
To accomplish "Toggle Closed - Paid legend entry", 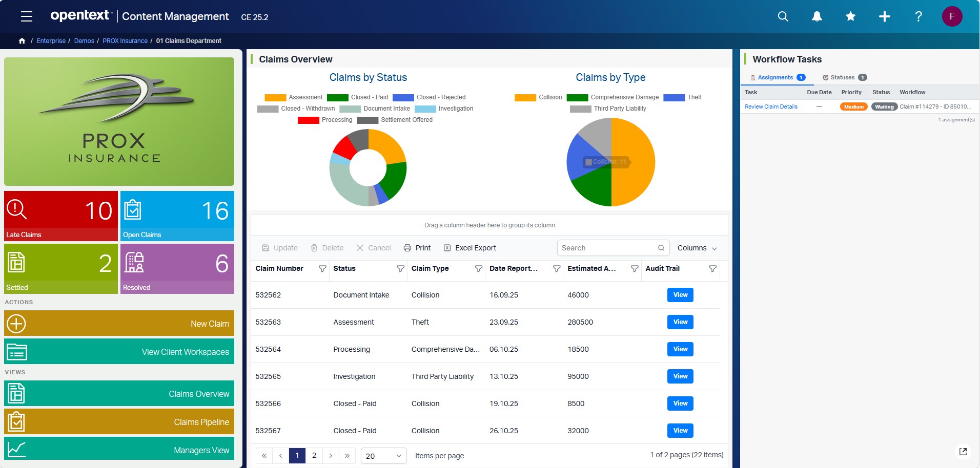I will pos(357,97).
